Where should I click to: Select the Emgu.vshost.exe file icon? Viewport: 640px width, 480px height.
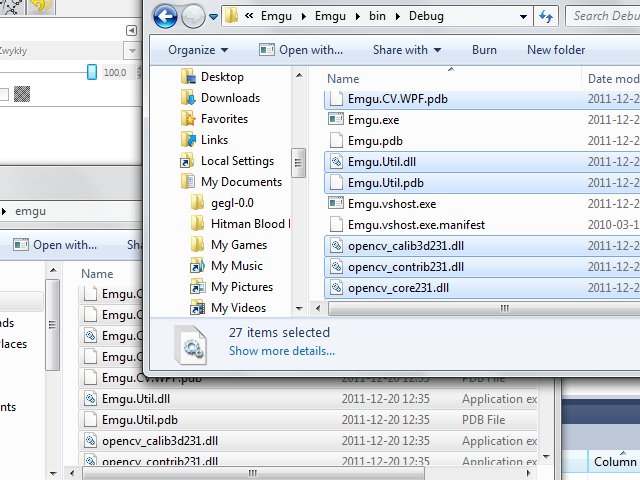[x=336, y=203]
